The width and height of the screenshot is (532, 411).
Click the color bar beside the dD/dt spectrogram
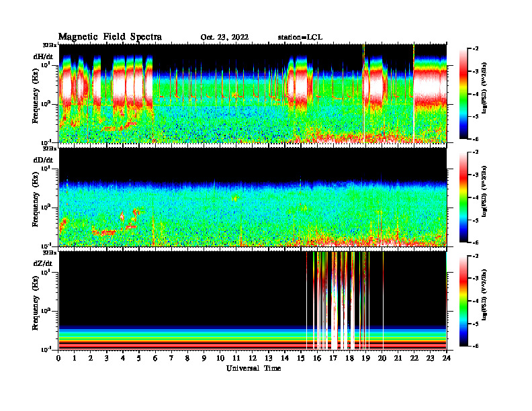pos(463,197)
